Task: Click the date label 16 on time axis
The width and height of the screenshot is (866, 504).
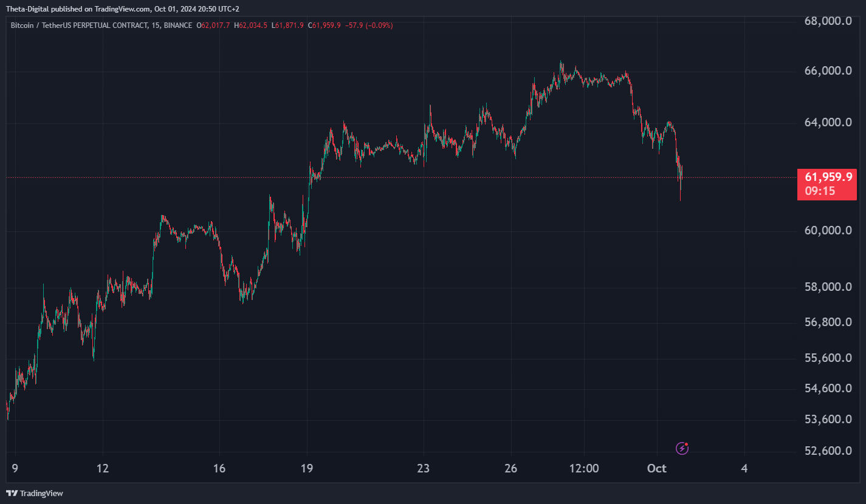Action: (219, 468)
